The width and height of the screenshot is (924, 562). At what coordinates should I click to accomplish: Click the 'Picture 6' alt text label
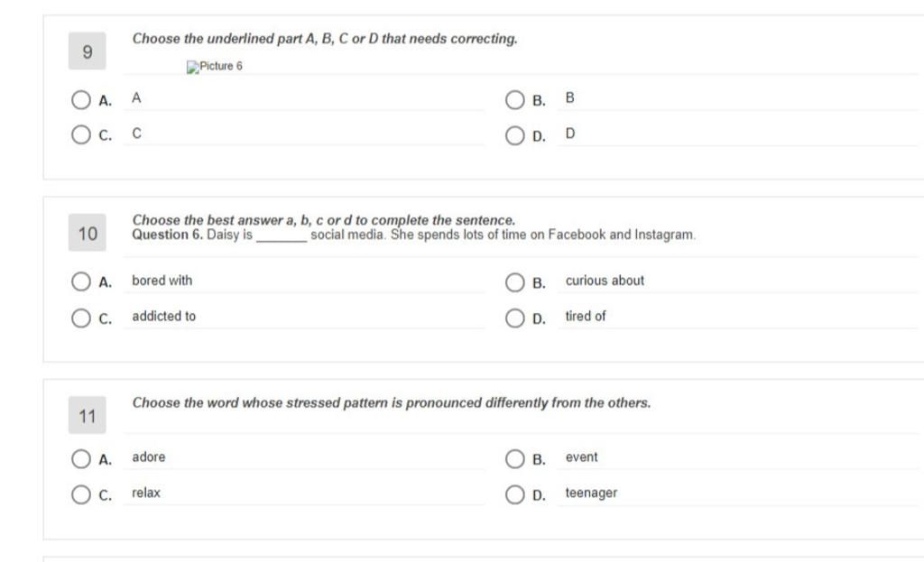tap(221, 66)
